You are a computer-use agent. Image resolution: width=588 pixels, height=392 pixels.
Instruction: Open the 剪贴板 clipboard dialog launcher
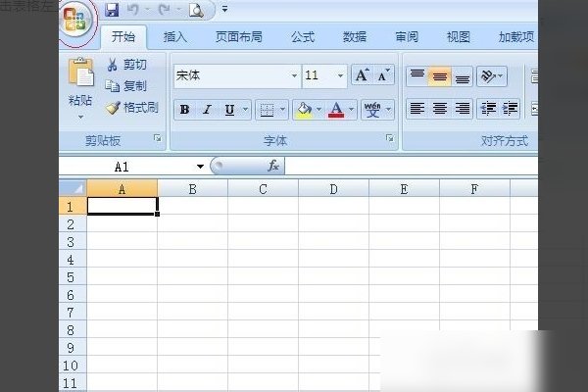click(158, 138)
